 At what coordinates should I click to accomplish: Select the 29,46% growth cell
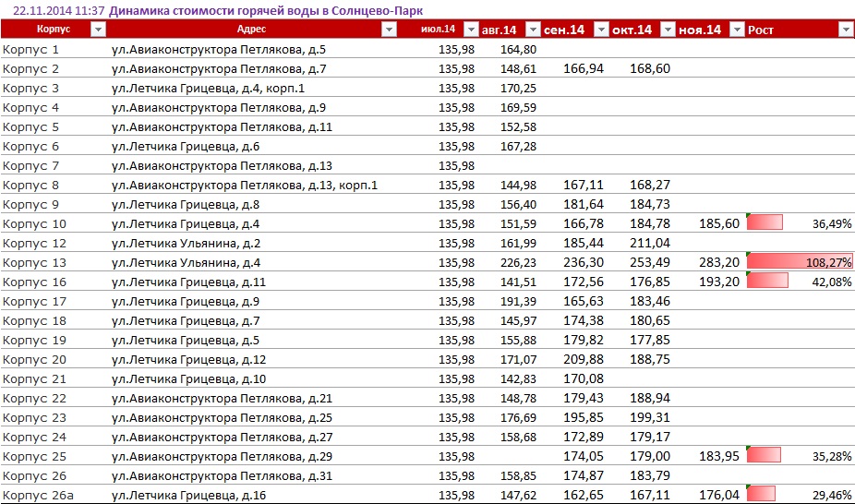(832, 496)
